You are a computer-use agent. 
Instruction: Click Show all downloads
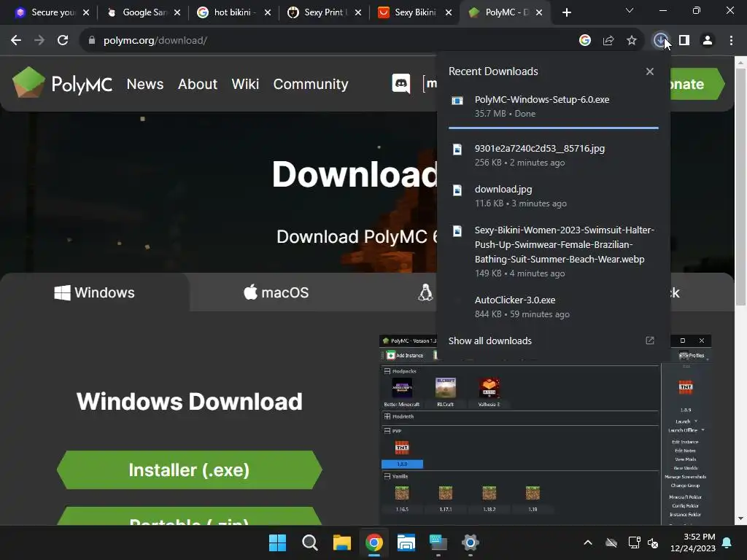(x=489, y=341)
